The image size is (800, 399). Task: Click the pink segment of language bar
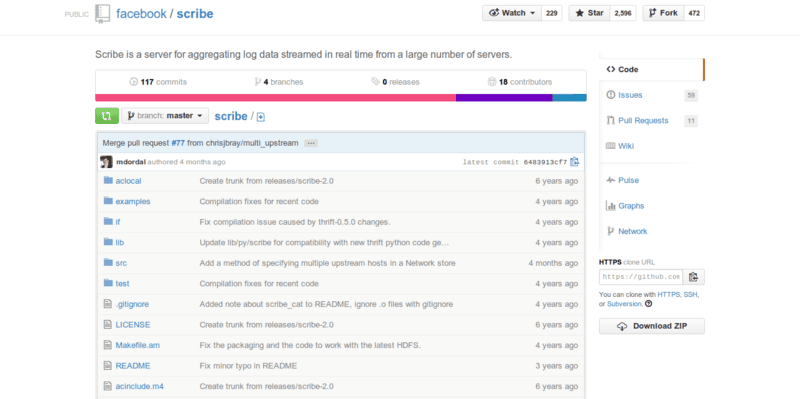(276, 97)
